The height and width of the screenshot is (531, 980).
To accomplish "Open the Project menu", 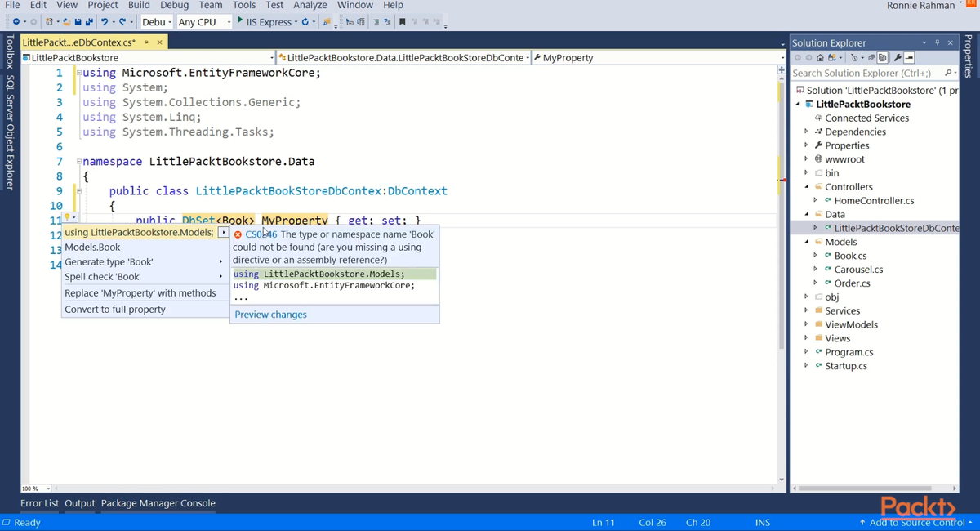I will point(103,5).
